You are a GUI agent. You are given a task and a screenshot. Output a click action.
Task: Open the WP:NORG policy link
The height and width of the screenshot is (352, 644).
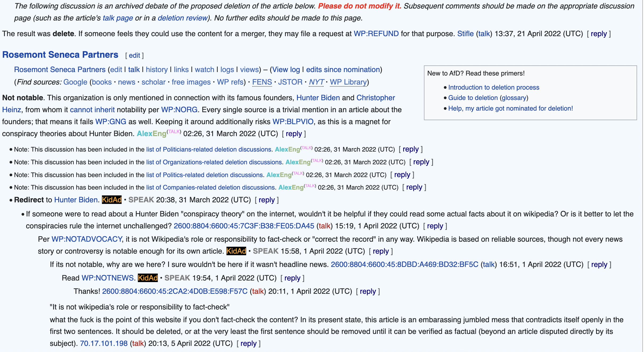(x=179, y=110)
